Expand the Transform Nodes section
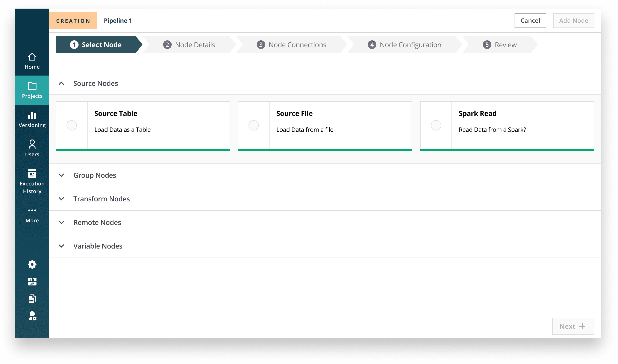618x364 pixels. (61, 199)
